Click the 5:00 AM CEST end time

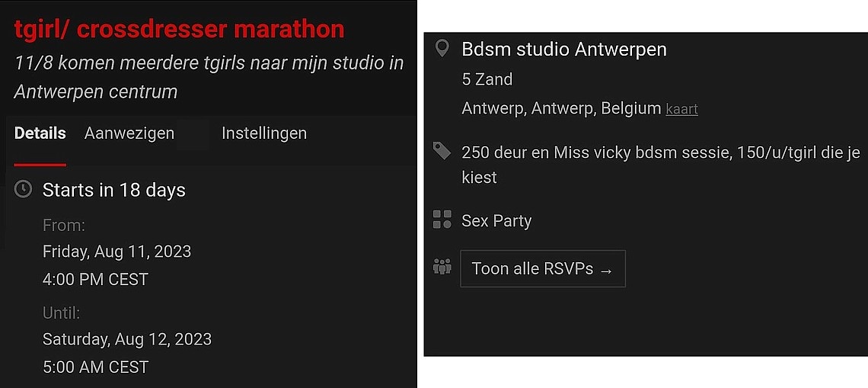coord(95,367)
